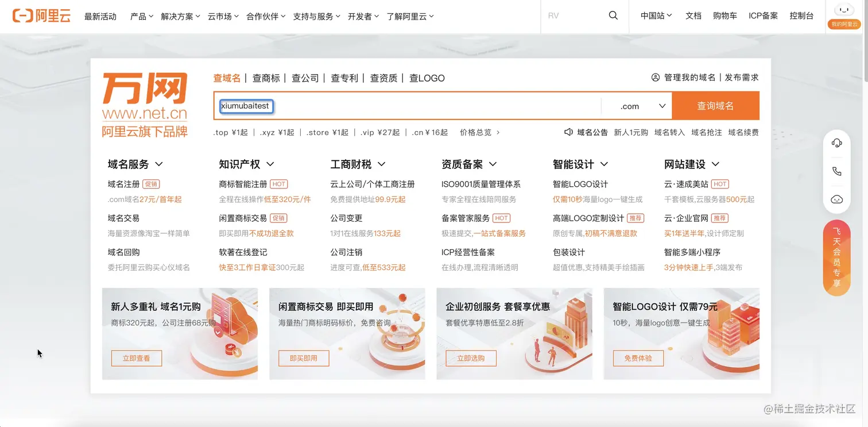Open 备案管家服务 link
Image resolution: width=868 pixels, height=427 pixels.
point(466,218)
